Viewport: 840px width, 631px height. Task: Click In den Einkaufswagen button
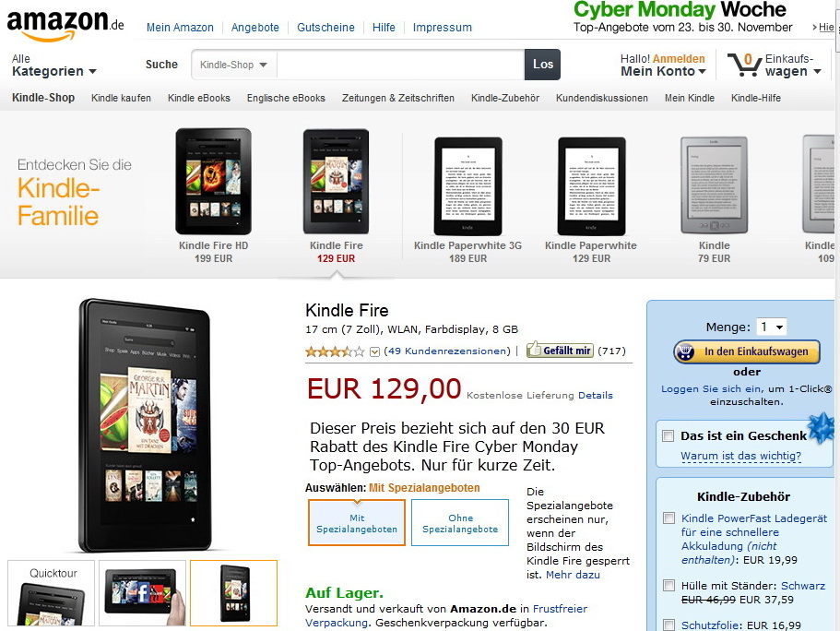(x=747, y=351)
